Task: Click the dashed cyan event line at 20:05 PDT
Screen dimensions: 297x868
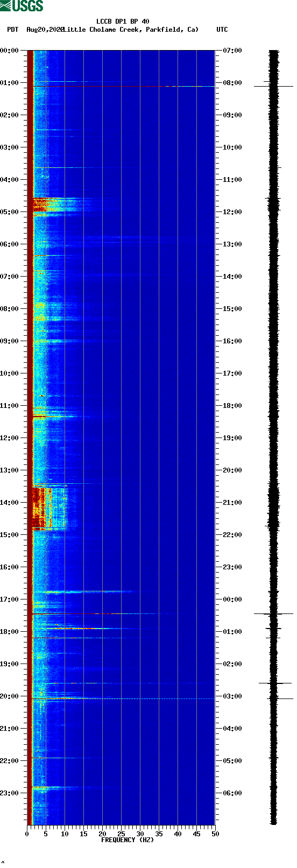Action: [x=124, y=698]
